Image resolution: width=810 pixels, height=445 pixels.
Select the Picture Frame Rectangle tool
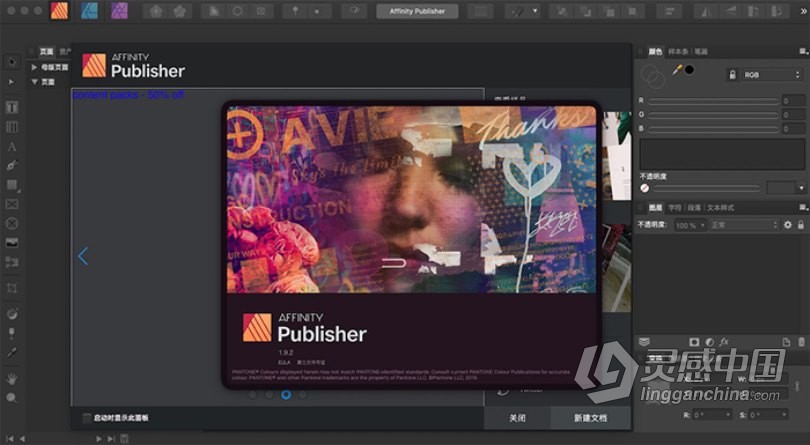coord(12,204)
